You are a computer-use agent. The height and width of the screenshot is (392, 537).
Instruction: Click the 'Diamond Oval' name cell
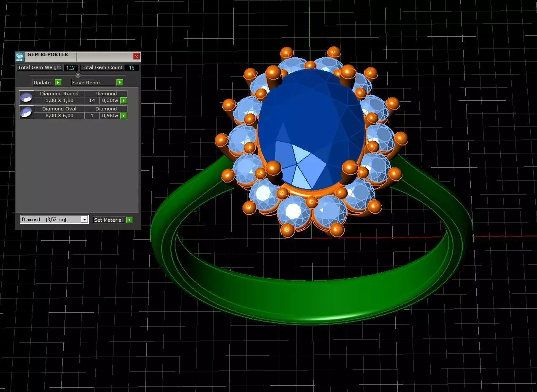pos(59,109)
